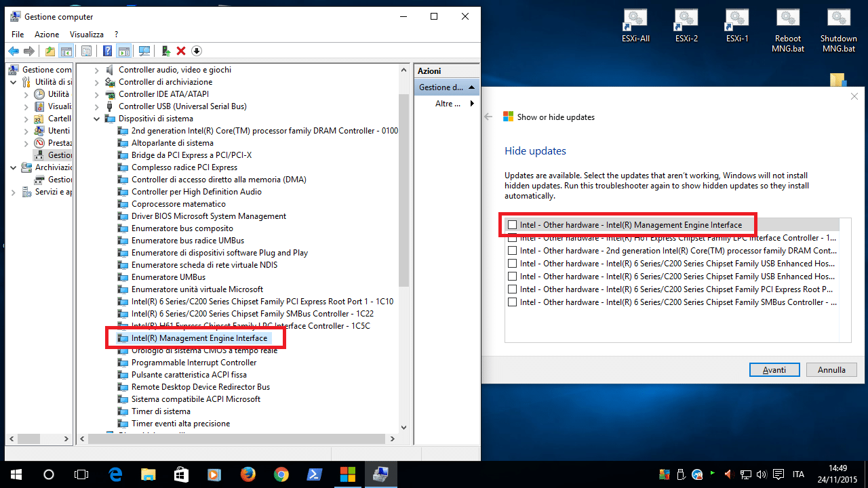Screen dimensions: 868x488
Task: Check 2nd generation Core DRAM Controller update checkbox
Action: pos(512,251)
